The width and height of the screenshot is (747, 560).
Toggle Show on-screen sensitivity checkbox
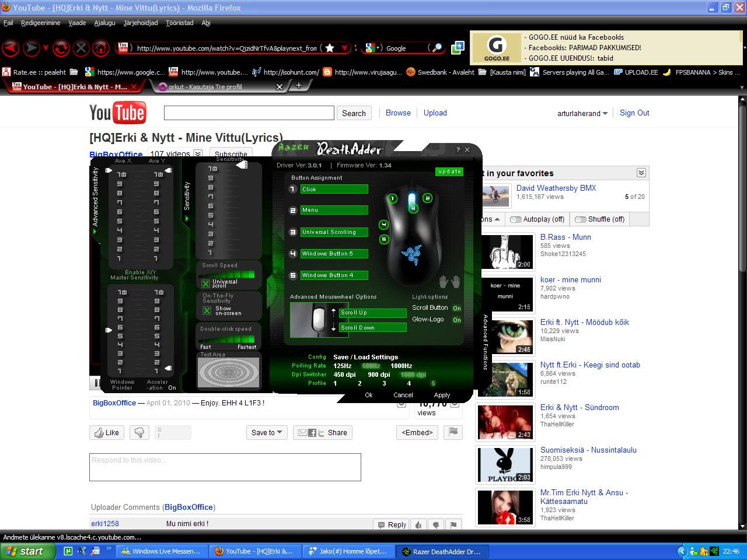pos(206,311)
